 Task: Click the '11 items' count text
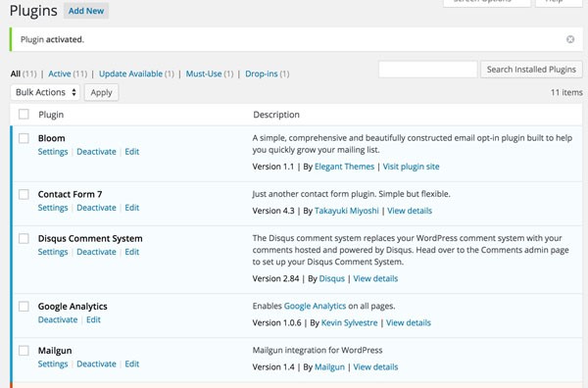click(x=566, y=92)
